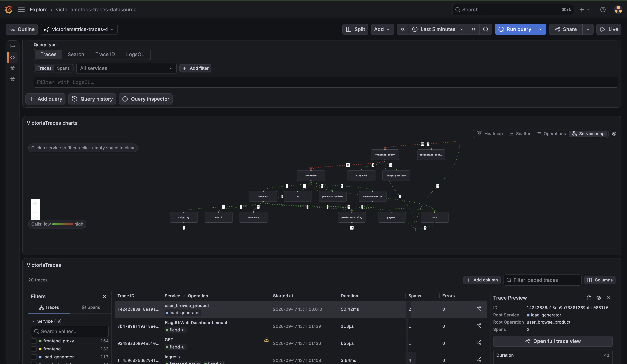Screen dimensions: 627x364
Task: Click the lower plug icon in sidebar
Action: click(12, 80)
